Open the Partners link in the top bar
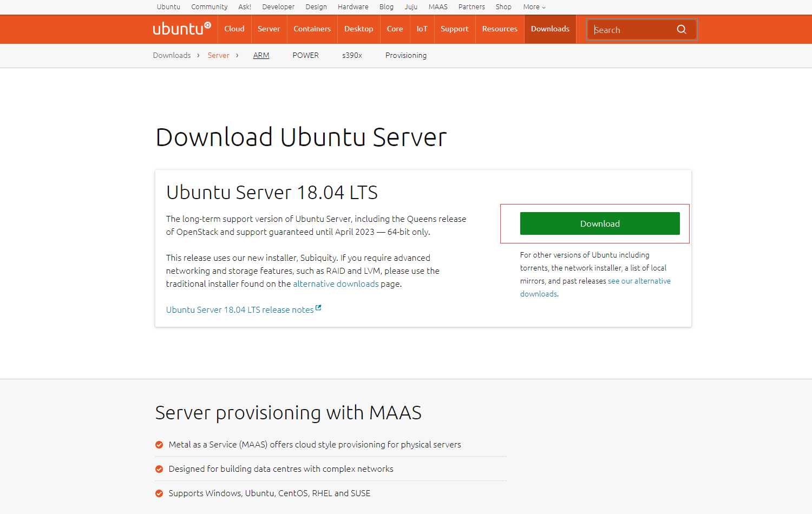 tap(472, 7)
